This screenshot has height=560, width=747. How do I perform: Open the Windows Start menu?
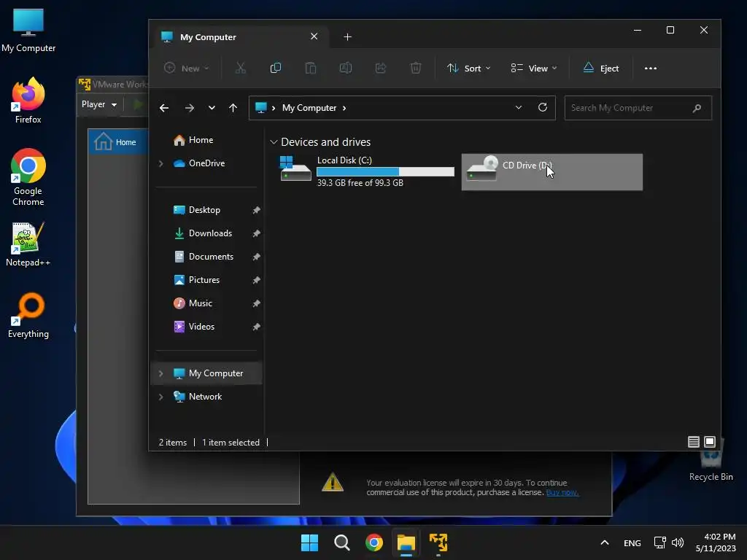pyautogui.click(x=309, y=542)
